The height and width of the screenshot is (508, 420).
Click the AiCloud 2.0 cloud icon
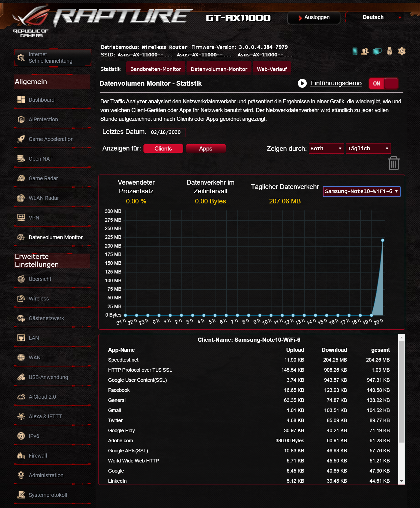point(21,397)
